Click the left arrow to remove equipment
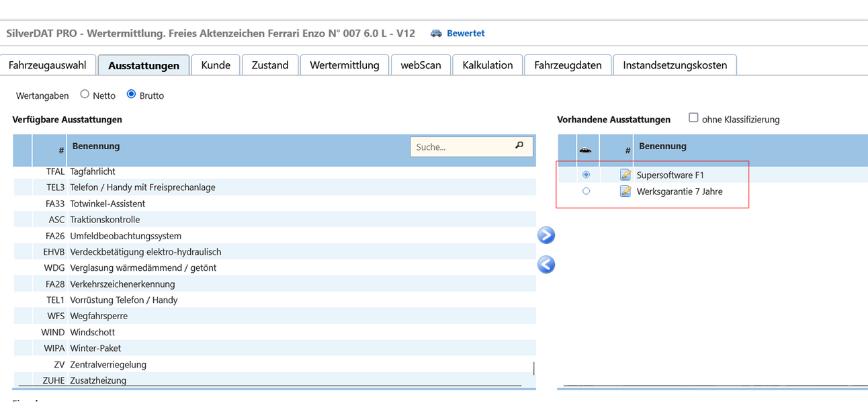 click(x=547, y=265)
